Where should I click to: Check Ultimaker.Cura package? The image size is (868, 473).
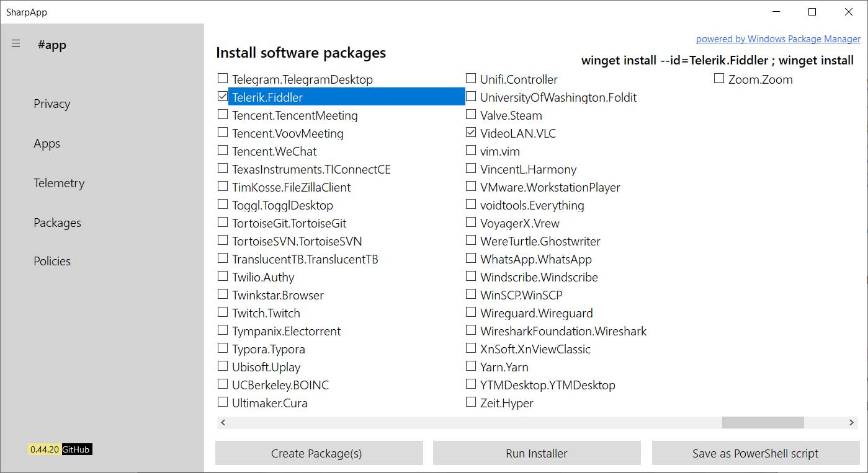point(222,402)
